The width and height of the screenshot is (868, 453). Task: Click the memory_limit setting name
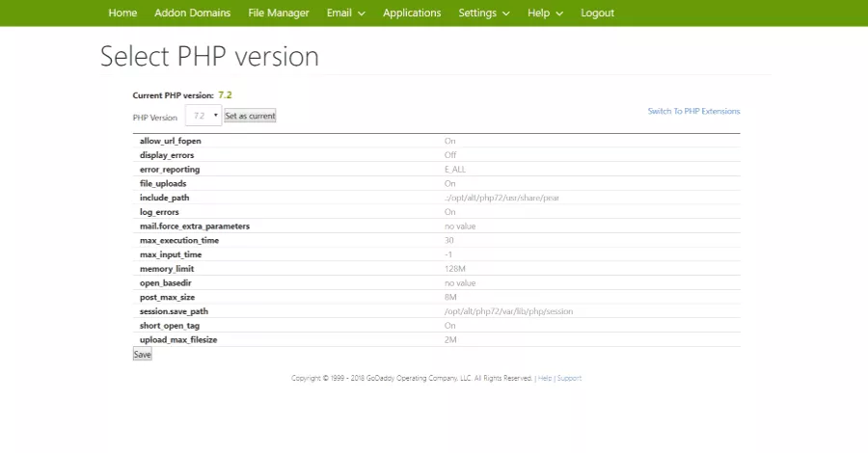tap(167, 269)
